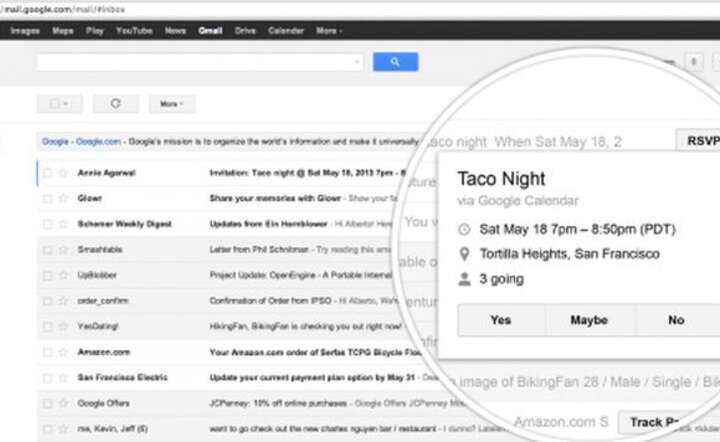Tick the checkbox for order_confirm email
This screenshot has height=442, width=720.
pyautogui.click(x=47, y=301)
